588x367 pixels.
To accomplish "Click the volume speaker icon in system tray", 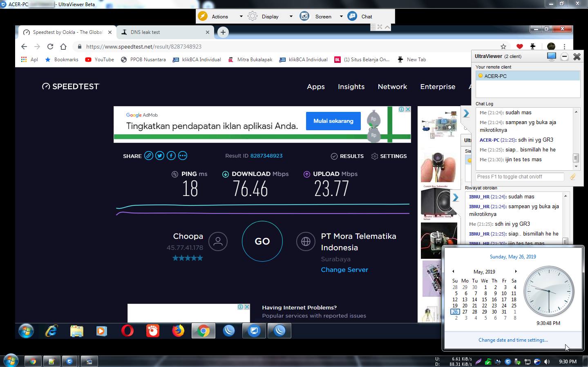I will click(547, 362).
